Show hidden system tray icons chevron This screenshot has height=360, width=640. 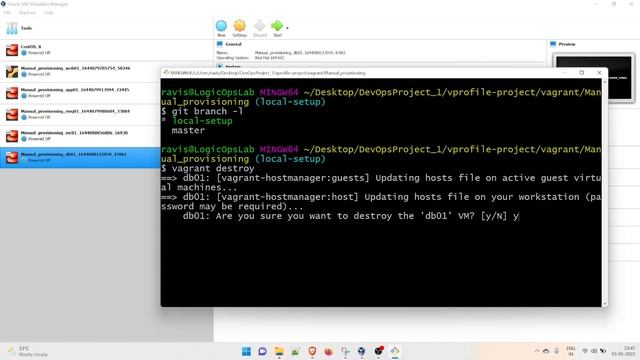pos(536,351)
